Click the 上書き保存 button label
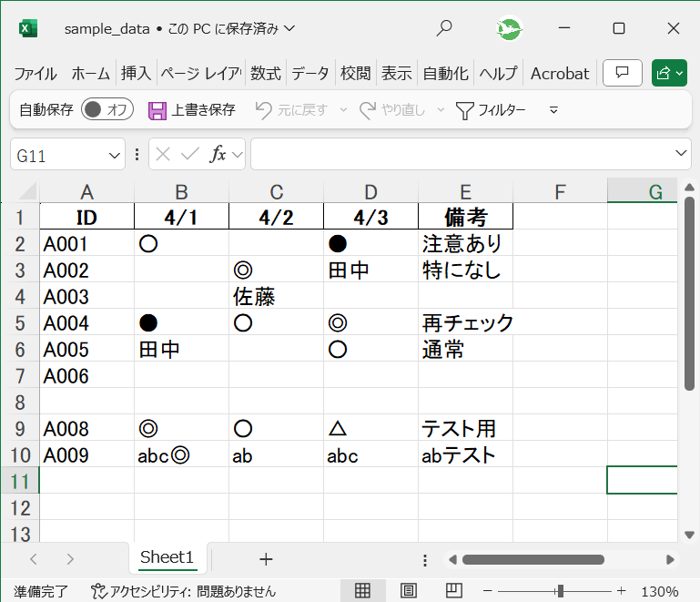The image size is (700, 602). [203, 110]
